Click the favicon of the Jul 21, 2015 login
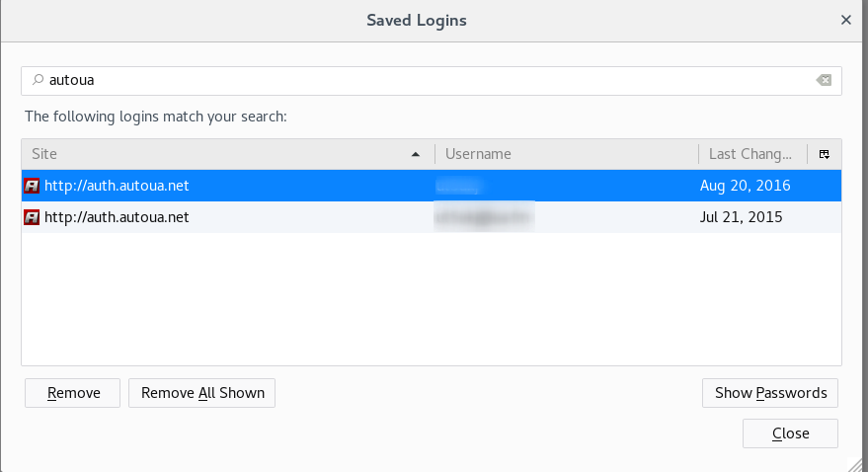Viewport: 868px width, 472px height. [32, 217]
